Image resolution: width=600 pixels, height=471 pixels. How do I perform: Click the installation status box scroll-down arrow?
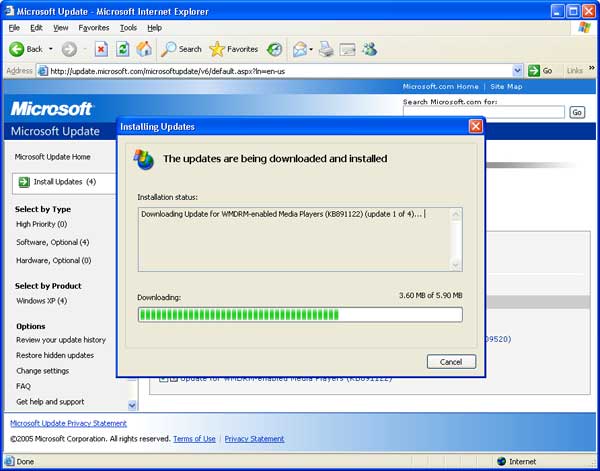coord(456,264)
